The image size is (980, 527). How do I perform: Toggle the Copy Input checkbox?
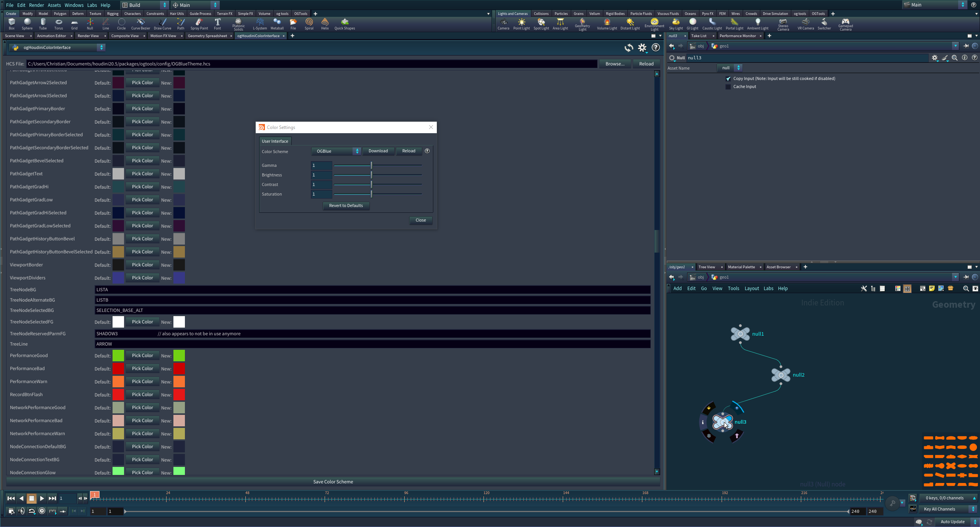(728, 78)
